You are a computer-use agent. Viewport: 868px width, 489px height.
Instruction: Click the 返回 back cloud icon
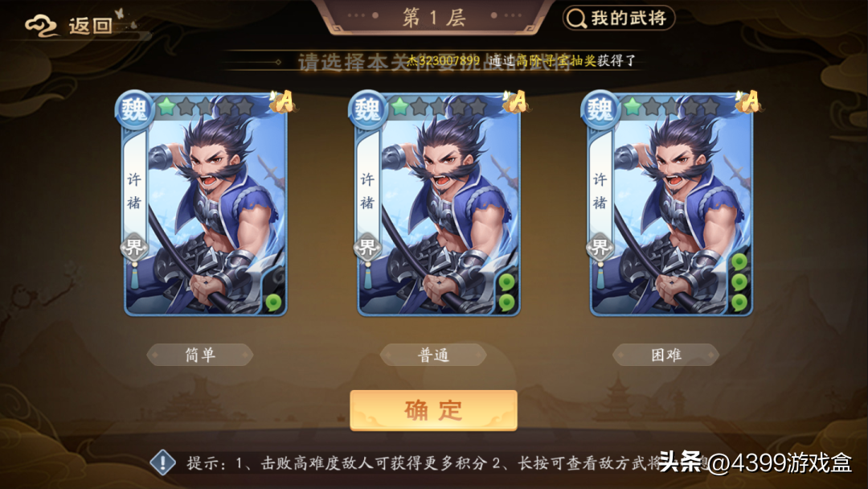[x=40, y=26]
